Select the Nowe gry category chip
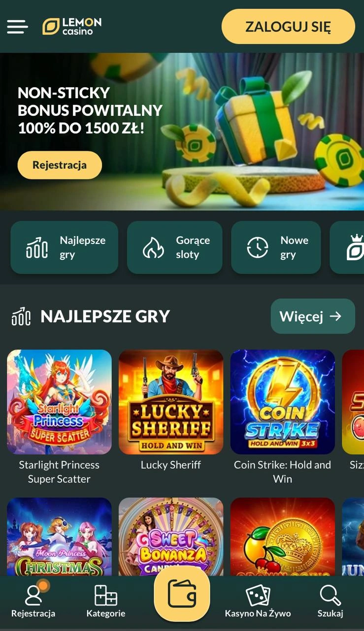 (276, 247)
